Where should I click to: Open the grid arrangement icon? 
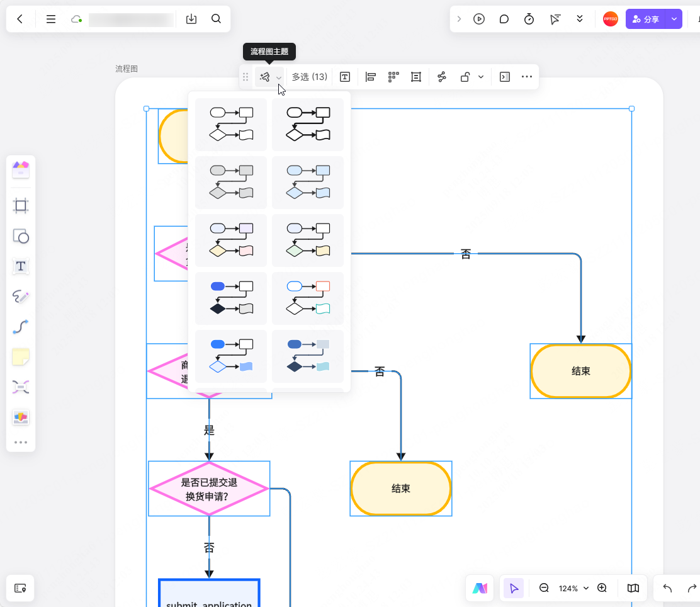(393, 77)
